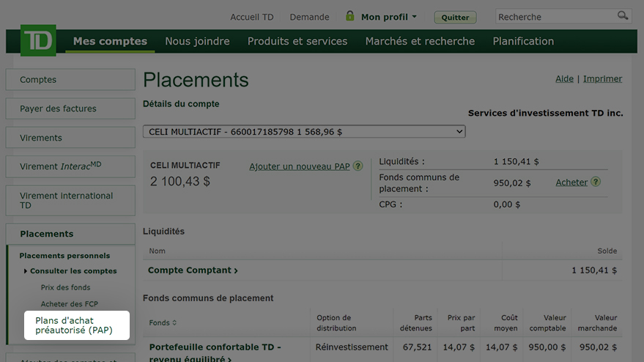The height and width of the screenshot is (362, 644).
Task: Click the Fonds communs amount 950,02 $ in summary
Action: (x=511, y=183)
